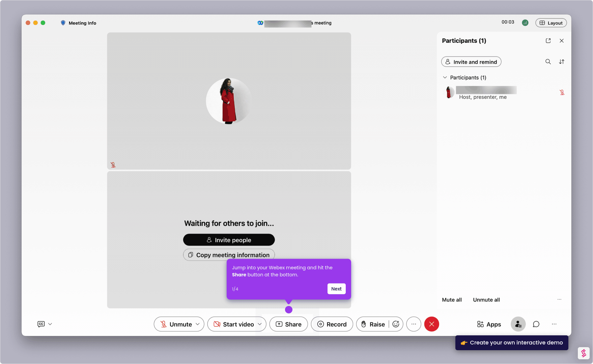The image size is (593, 364).
Task: Open panel options ellipsis at bottom right
Action: click(x=554, y=324)
